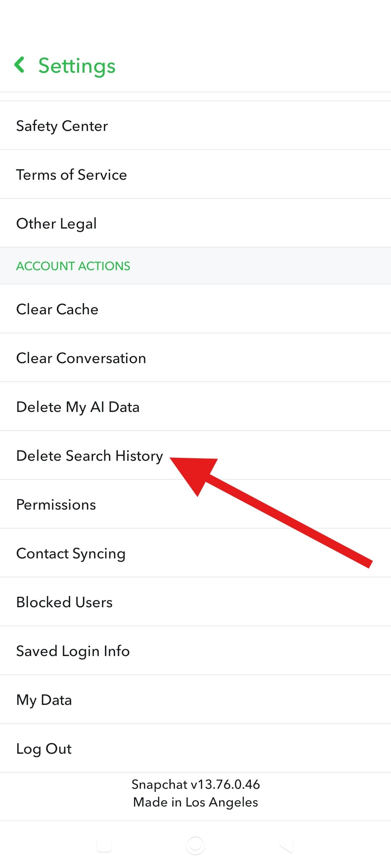Go back using the Settings back chevron
This screenshot has height=868, width=391.
[21, 65]
